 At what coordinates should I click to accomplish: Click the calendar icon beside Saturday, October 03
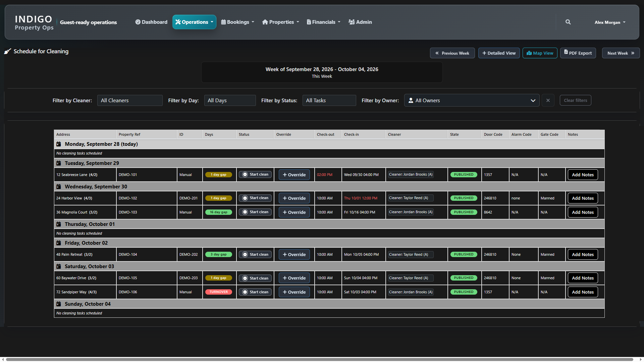[59, 266]
